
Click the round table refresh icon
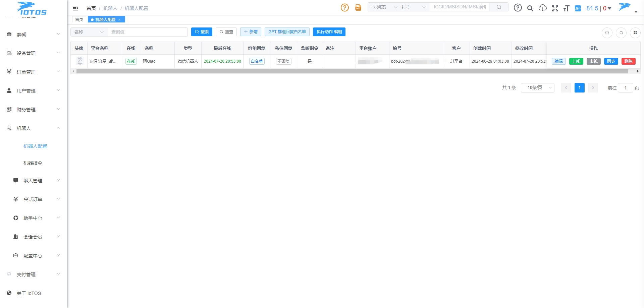(621, 33)
